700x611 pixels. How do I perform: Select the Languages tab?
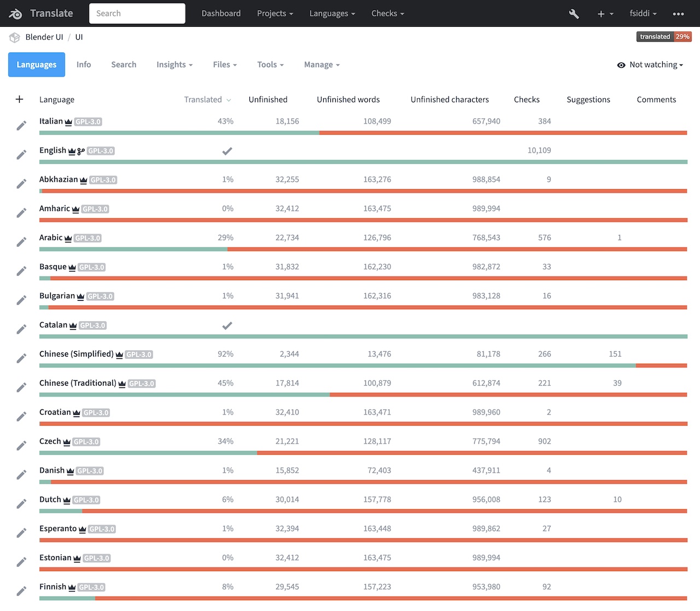(x=37, y=65)
